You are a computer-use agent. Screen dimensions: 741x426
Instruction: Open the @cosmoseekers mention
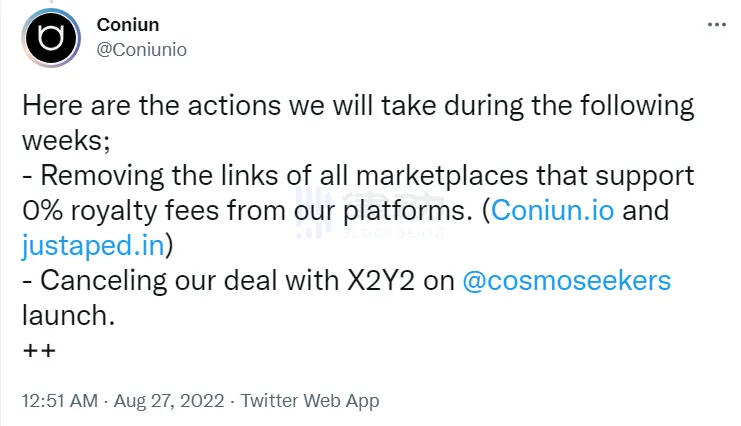pos(566,280)
